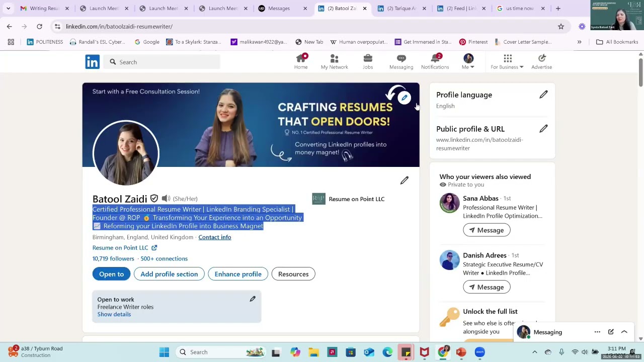The image size is (644, 362).
Task: Open File Explorer from taskbar
Action: pos(313,352)
